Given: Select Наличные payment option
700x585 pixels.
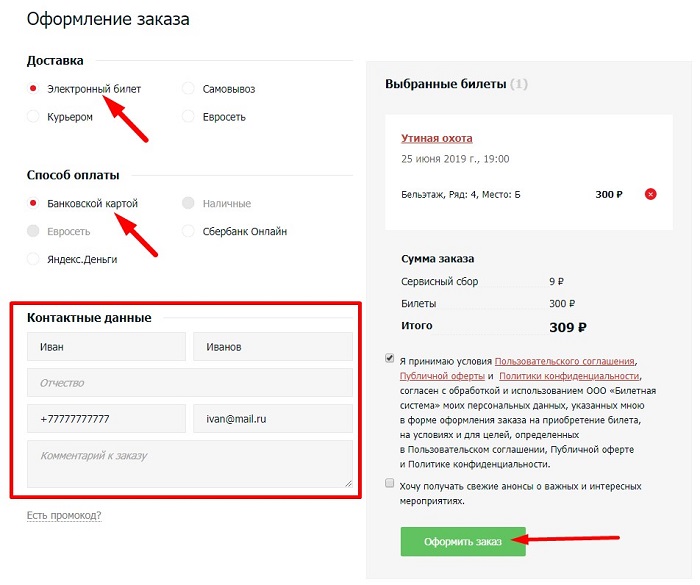Looking at the screenshot, I should click(x=188, y=203).
